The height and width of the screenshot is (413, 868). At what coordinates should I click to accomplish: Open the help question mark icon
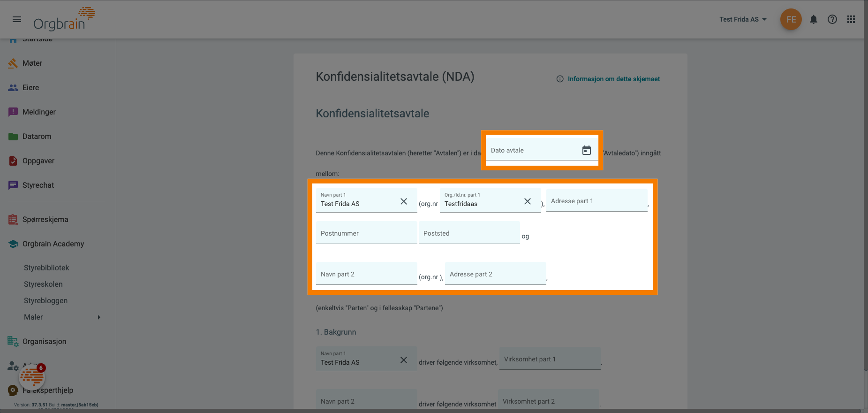click(x=832, y=19)
